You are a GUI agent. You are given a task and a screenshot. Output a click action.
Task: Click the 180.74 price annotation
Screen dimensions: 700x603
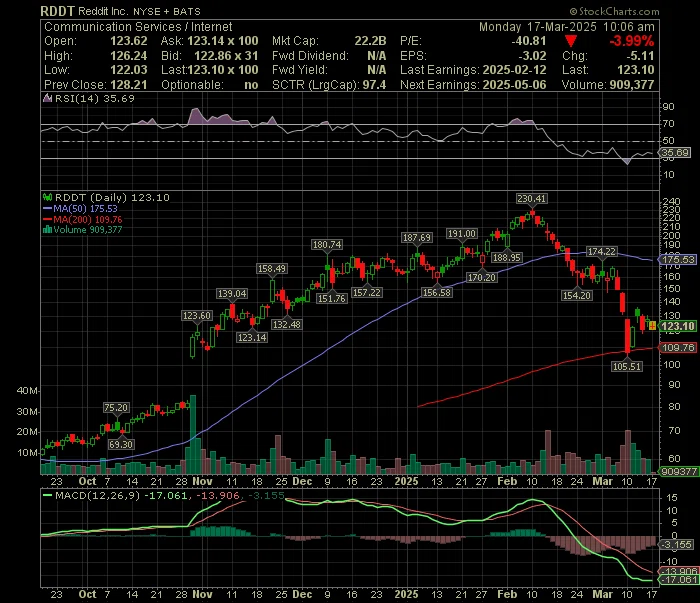327,245
